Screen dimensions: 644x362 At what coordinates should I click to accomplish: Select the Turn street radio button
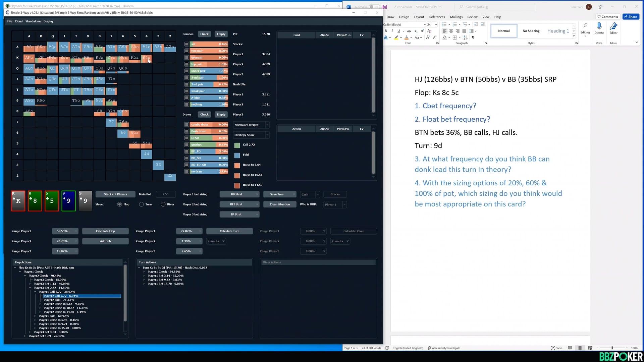(142, 204)
